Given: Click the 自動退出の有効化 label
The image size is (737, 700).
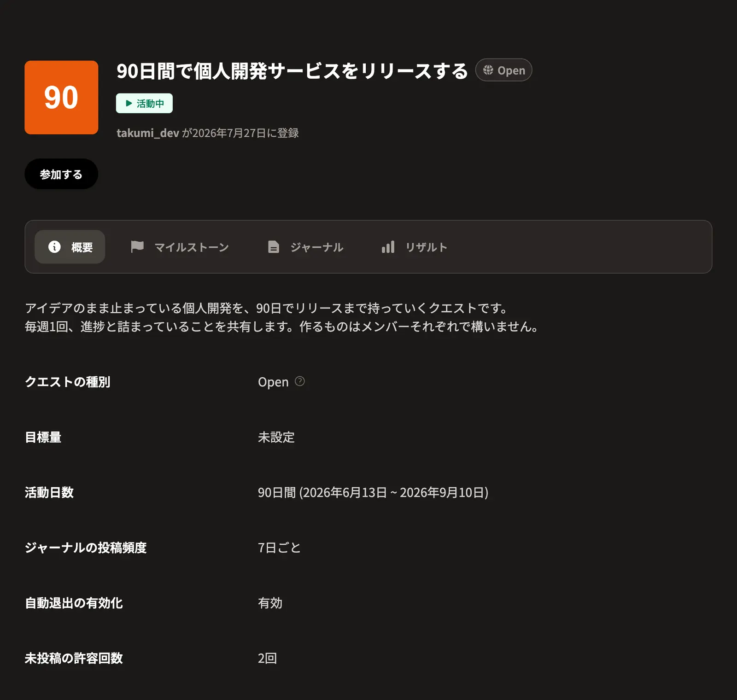Looking at the screenshot, I should 74,603.
